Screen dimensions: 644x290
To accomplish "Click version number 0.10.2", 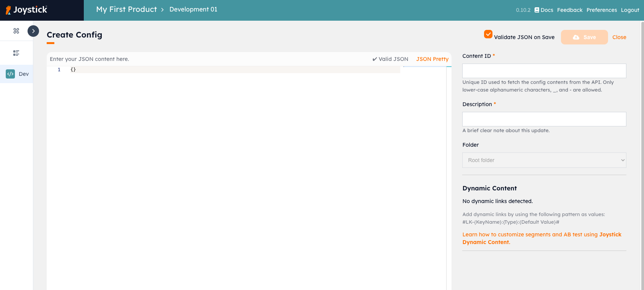I will coord(523,10).
